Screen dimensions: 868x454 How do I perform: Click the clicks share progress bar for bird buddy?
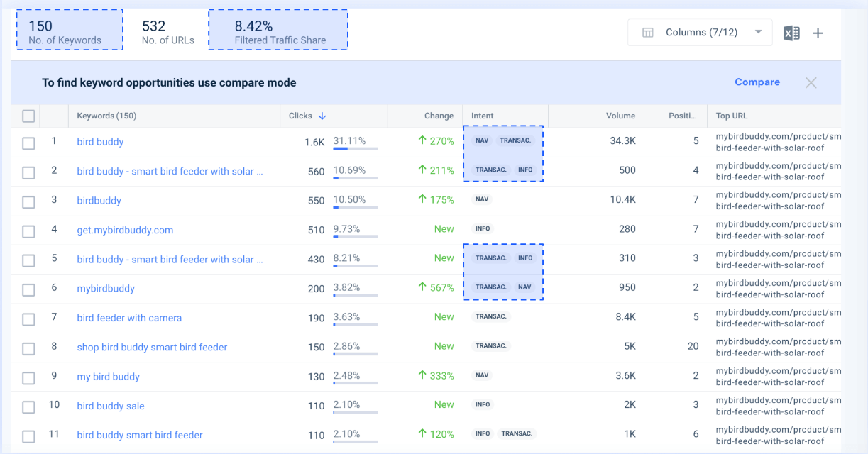coord(355,150)
